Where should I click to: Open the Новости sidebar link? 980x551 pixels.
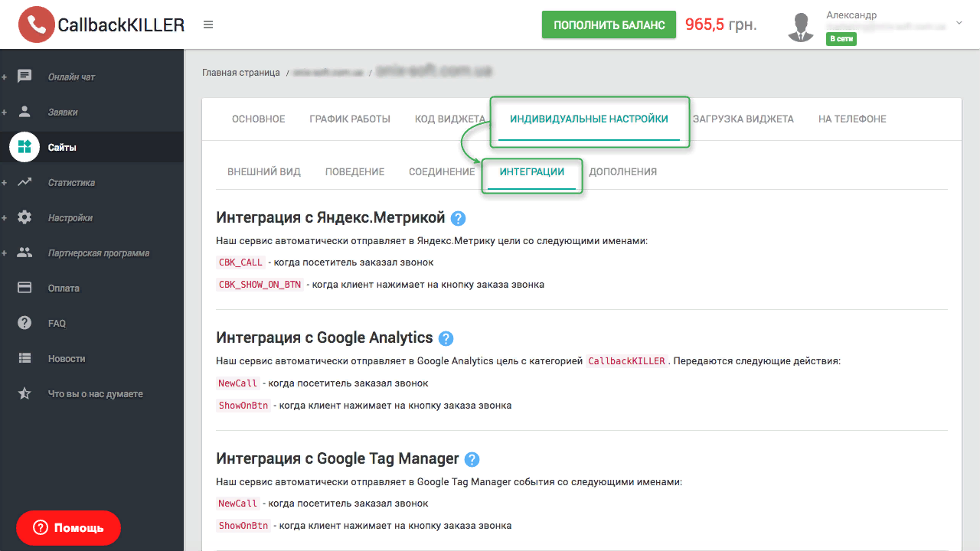coord(67,359)
